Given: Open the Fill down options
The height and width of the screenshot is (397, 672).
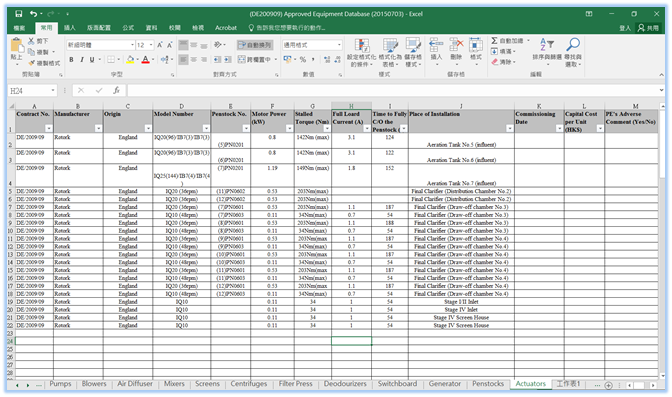Looking at the screenshot, I should click(503, 51).
